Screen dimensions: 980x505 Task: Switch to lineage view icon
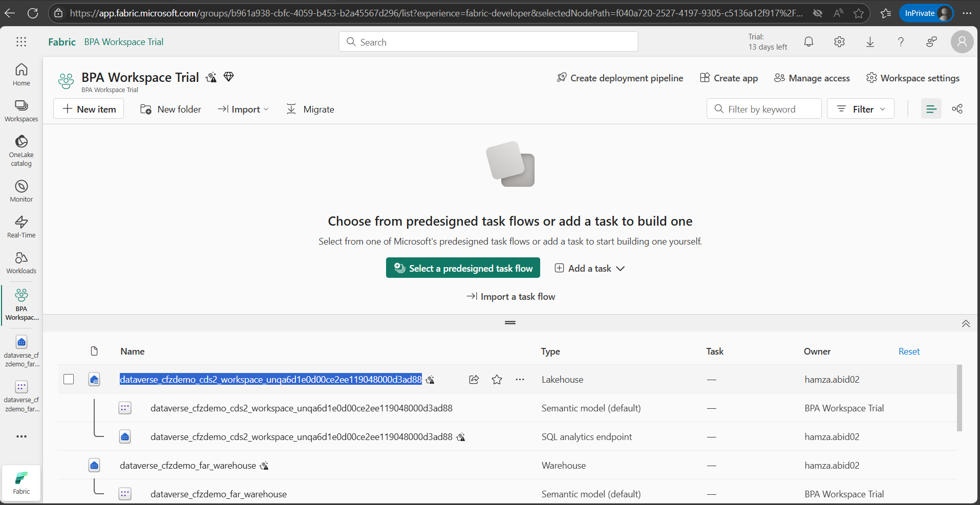pos(957,109)
